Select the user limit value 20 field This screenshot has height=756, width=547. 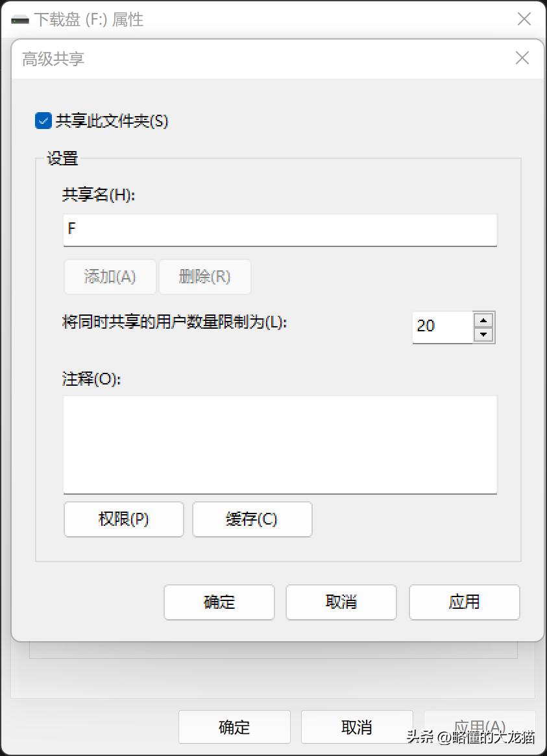444,326
